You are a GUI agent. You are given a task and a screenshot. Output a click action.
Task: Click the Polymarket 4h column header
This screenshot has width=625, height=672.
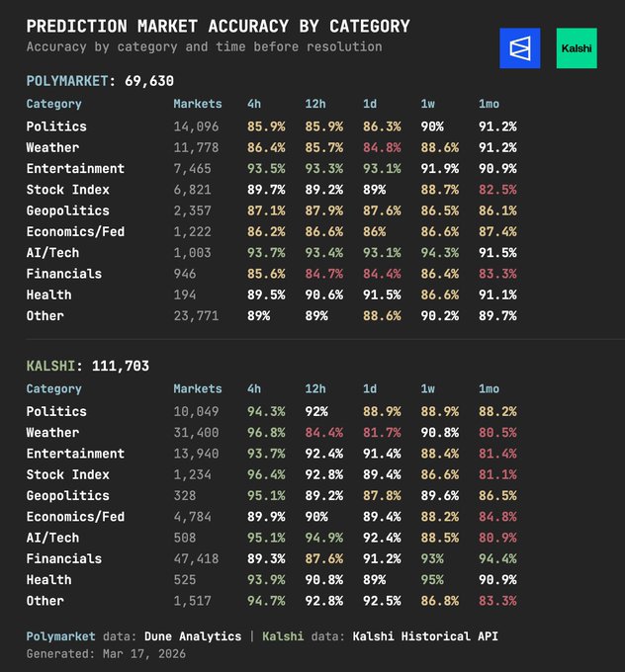(255, 104)
